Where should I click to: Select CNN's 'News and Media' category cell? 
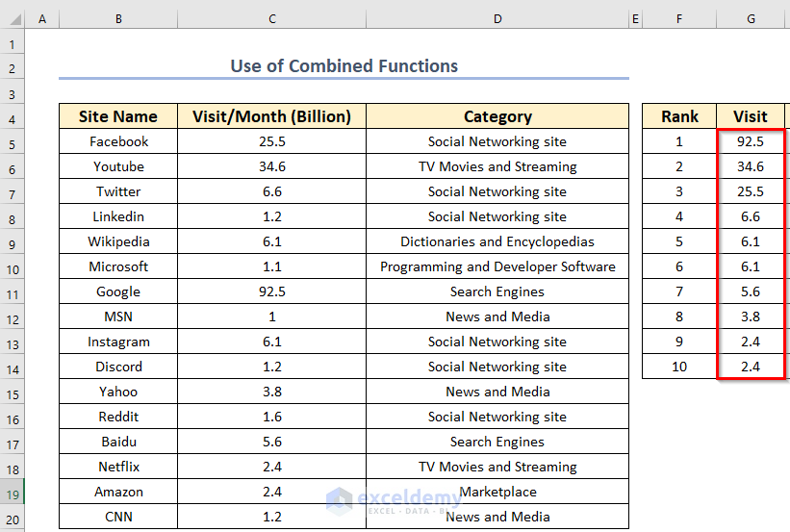[497, 517]
